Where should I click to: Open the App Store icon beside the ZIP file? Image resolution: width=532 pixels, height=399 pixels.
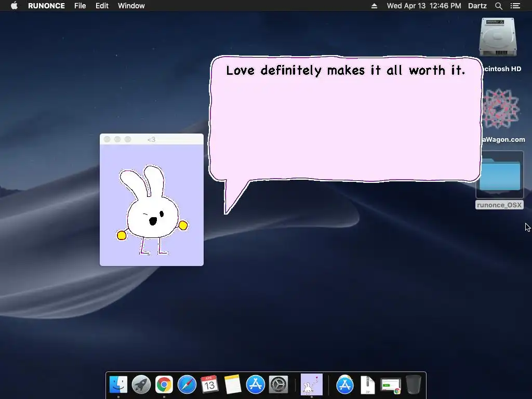345,384
